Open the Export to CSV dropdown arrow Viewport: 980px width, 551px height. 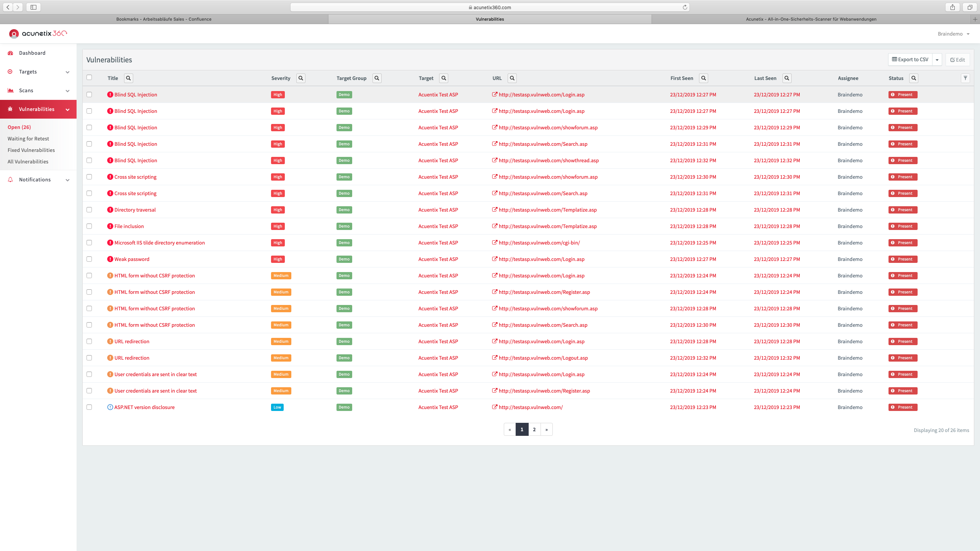tap(937, 60)
